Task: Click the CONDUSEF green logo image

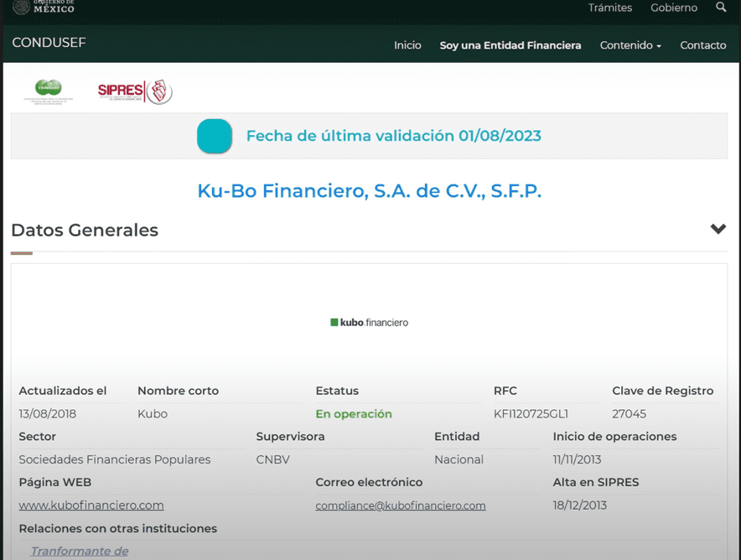Action: pyautogui.click(x=49, y=91)
